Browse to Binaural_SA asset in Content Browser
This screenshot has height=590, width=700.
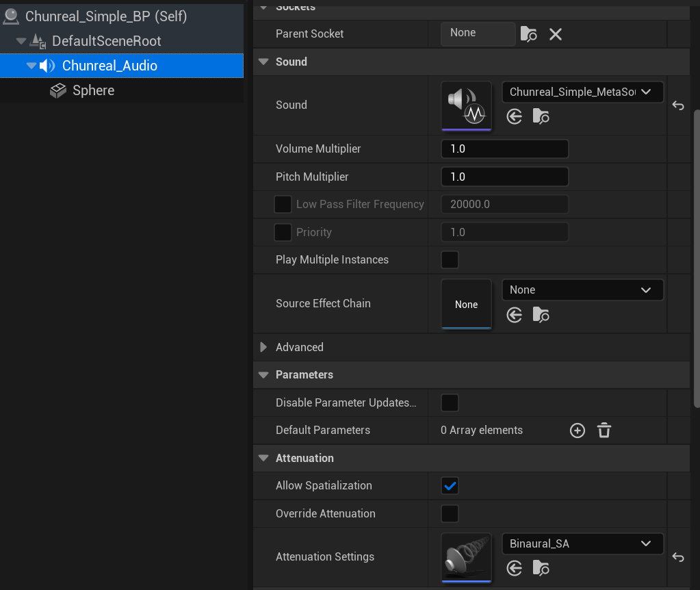click(541, 568)
